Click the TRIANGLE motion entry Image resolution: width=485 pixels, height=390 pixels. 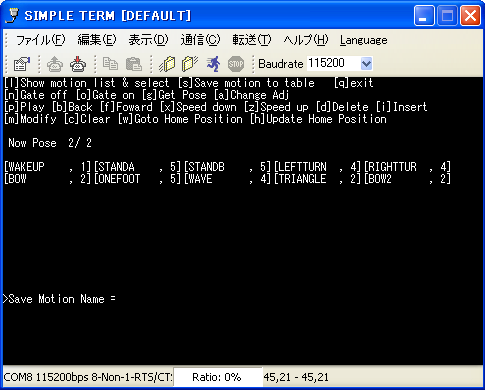pyautogui.click(x=317, y=179)
